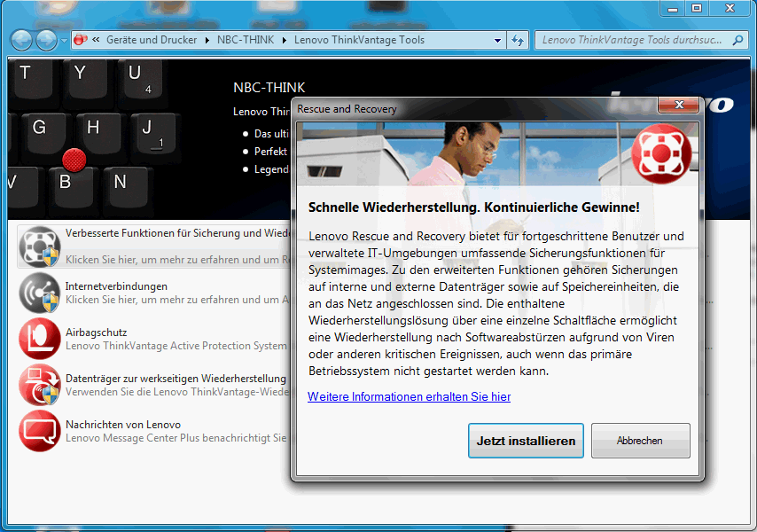Click the Rescue and Recovery lifebuoy icon in the list
The image size is (757, 532).
coord(40,246)
